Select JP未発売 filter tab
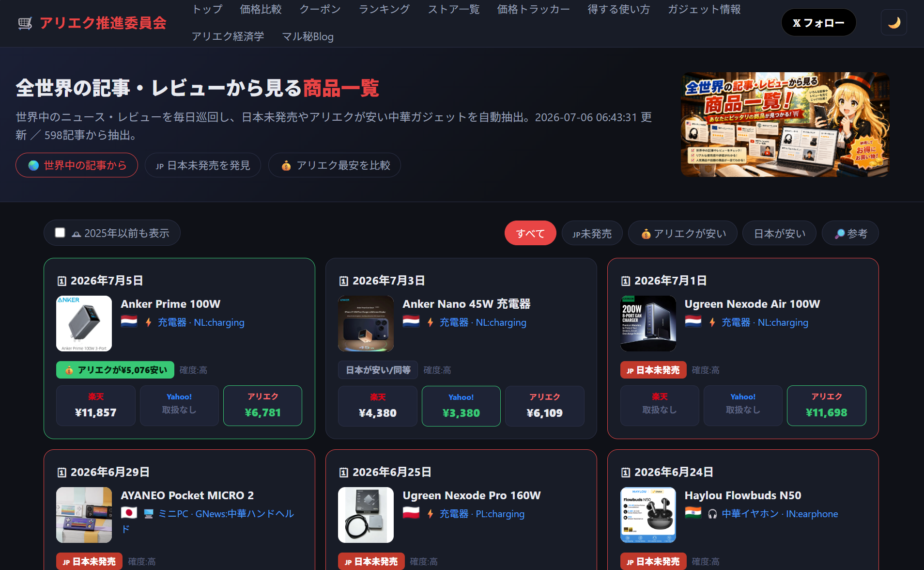This screenshot has height=570, width=924. [x=592, y=233]
